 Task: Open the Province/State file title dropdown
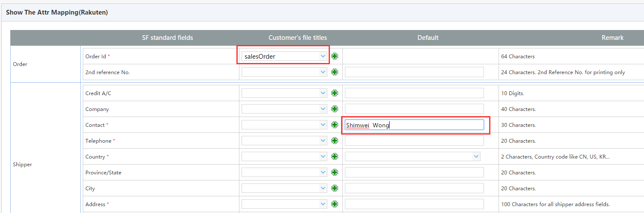click(x=284, y=172)
